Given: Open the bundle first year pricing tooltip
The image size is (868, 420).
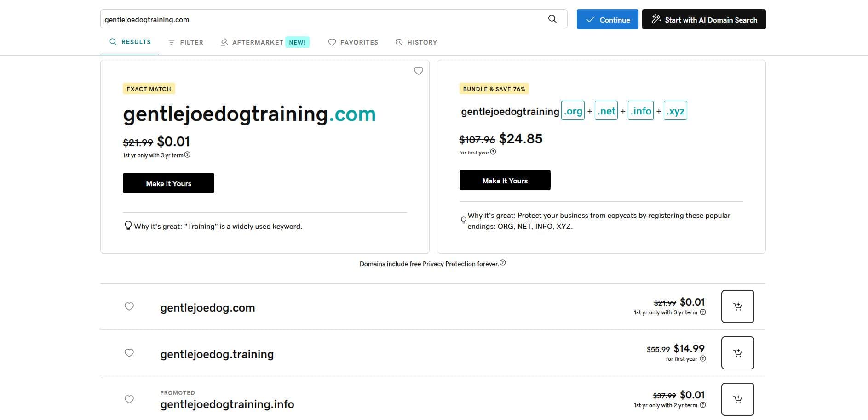Looking at the screenshot, I should [494, 152].
